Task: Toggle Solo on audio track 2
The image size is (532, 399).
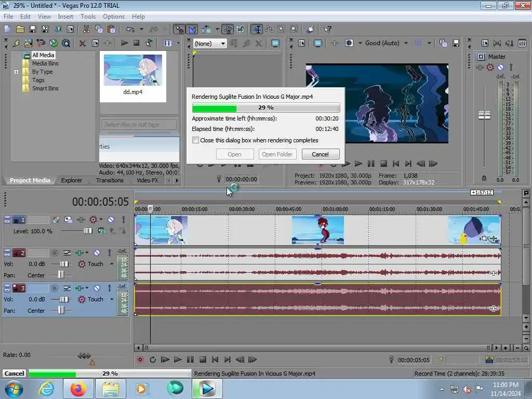Action: [x=109, y=253]
